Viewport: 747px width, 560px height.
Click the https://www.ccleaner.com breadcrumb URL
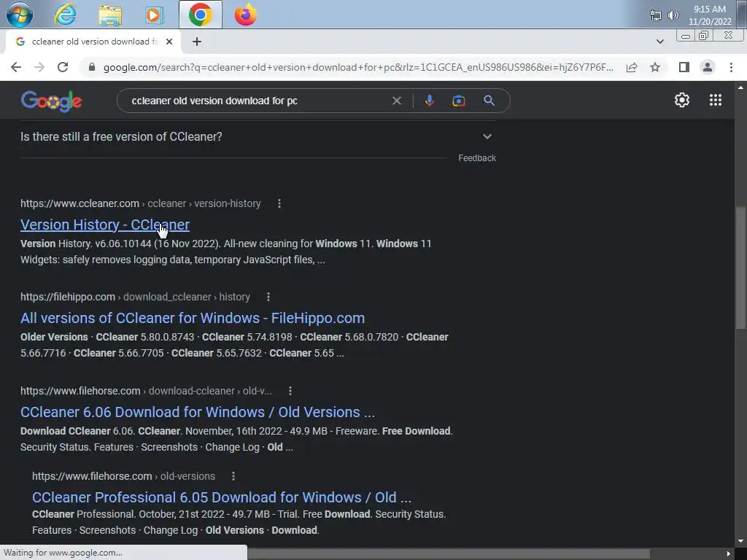tap(80, 204)
